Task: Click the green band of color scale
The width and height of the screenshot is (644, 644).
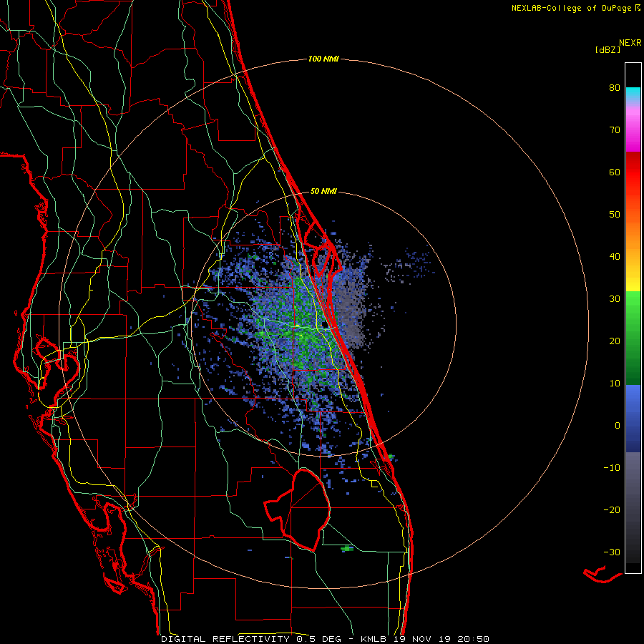Action: click(633, 338)
